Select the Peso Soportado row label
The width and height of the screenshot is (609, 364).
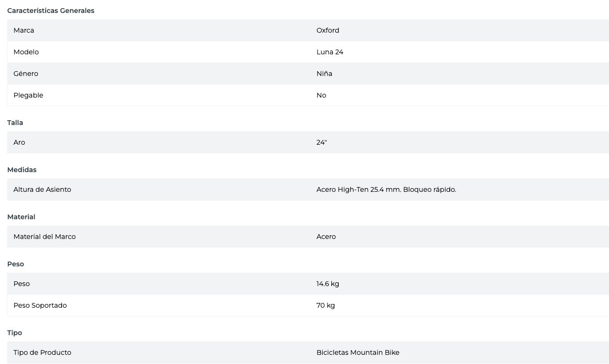[x=40, y=305]
